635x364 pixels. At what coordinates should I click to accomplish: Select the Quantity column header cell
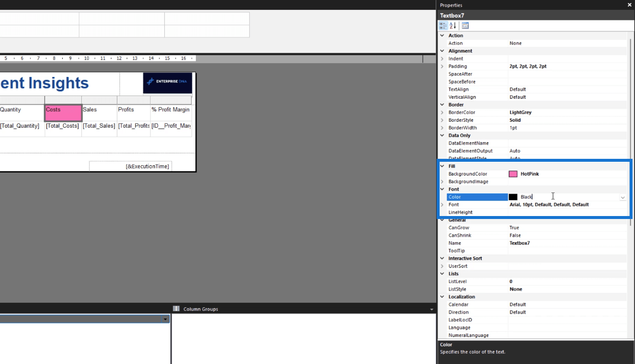click(x=22, y=113)
